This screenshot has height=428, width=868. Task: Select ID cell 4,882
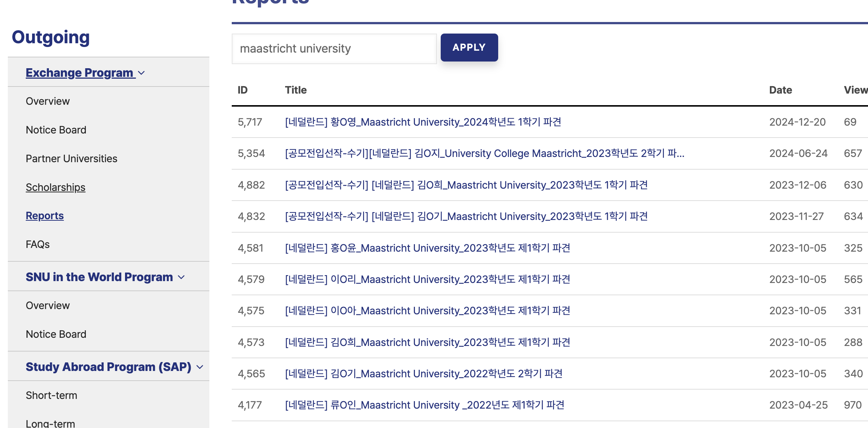[252, 185]
